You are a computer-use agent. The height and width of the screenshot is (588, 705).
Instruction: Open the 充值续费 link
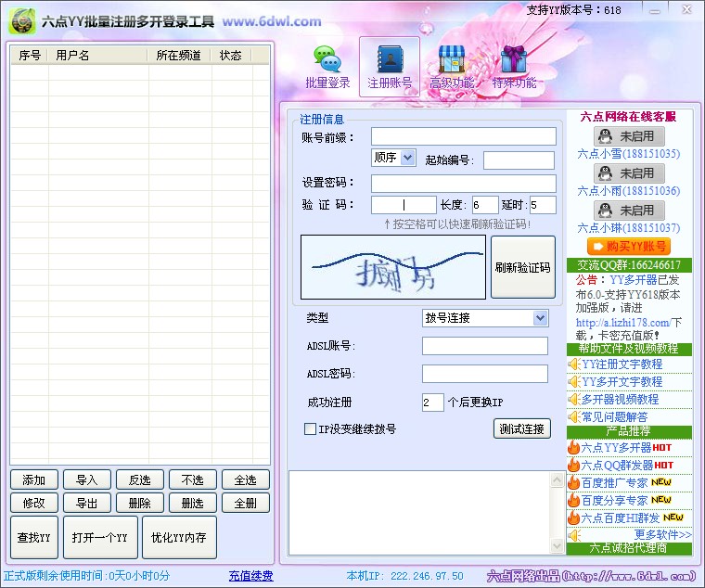click(250, 576)
